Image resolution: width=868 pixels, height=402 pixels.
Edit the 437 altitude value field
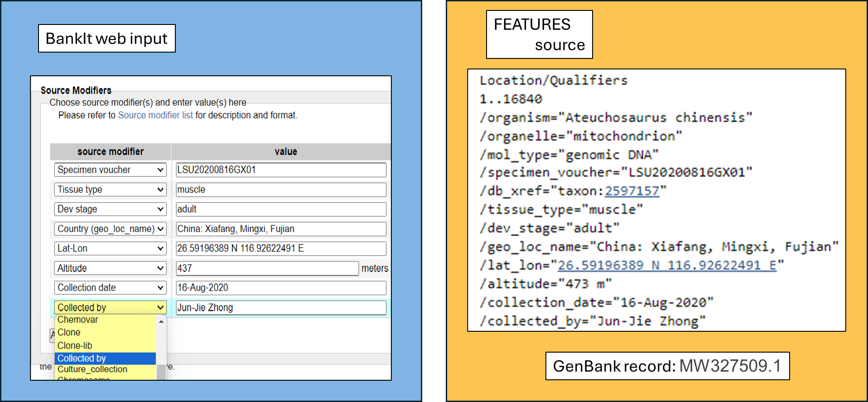[267, 268]
